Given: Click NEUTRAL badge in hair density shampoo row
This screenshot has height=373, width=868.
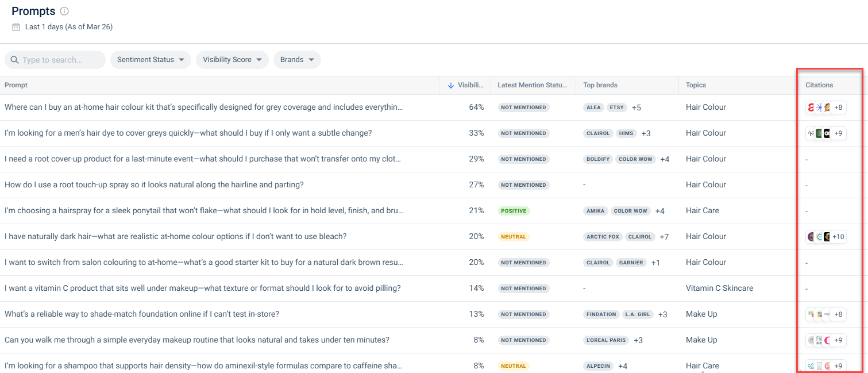Looking at the screenshot, I should pyautogui.click(x=514, y=366).
